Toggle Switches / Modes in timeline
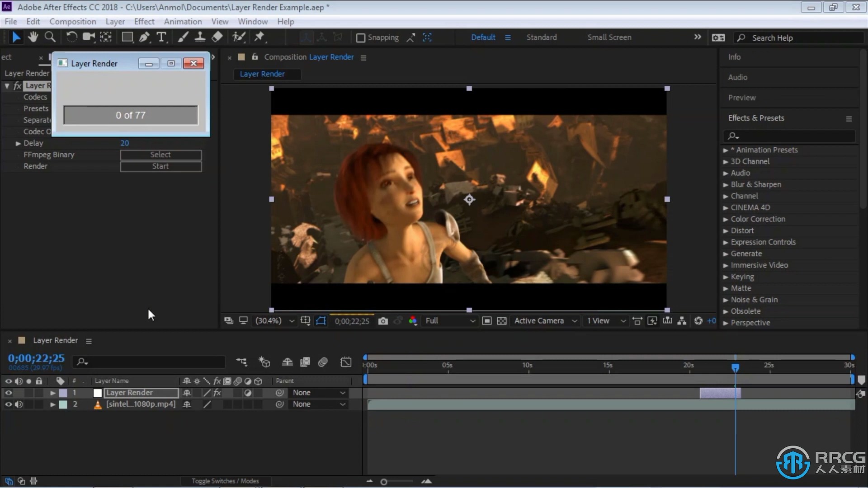 (225, 481)
